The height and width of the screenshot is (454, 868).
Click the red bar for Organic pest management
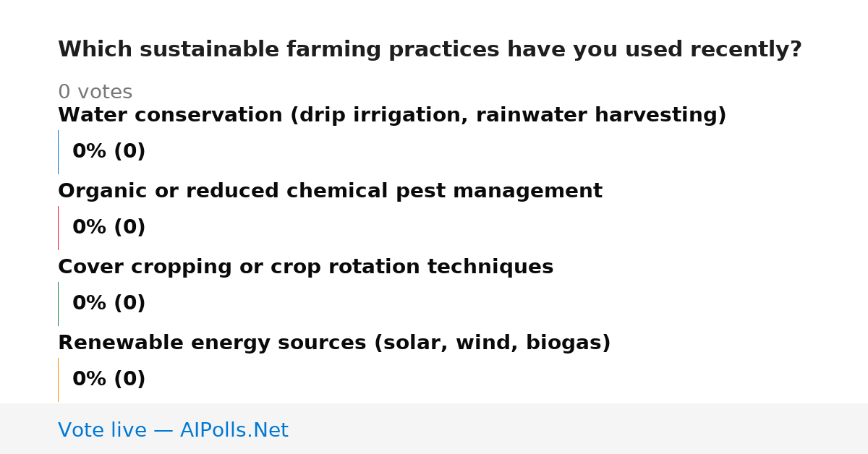pyautogui.click(x=58, y=228)
